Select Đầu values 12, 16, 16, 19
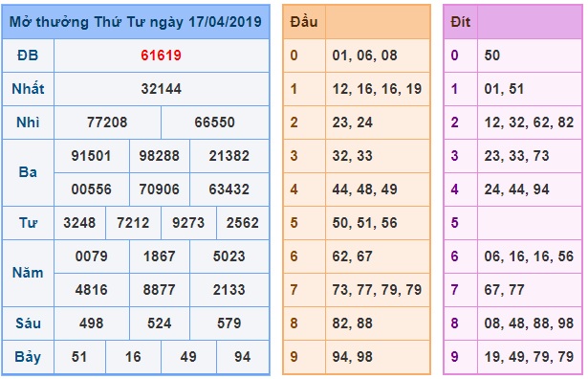 click(x=377, y=89)
